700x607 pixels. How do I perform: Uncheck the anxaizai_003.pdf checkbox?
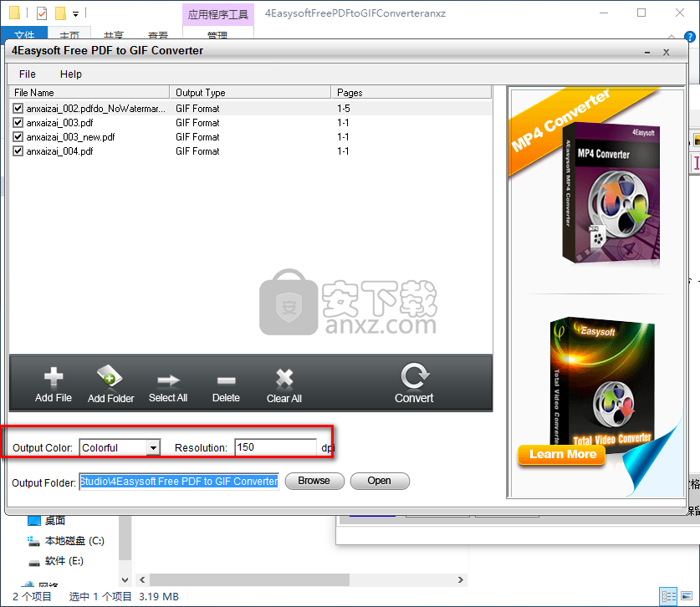[18, 123]
